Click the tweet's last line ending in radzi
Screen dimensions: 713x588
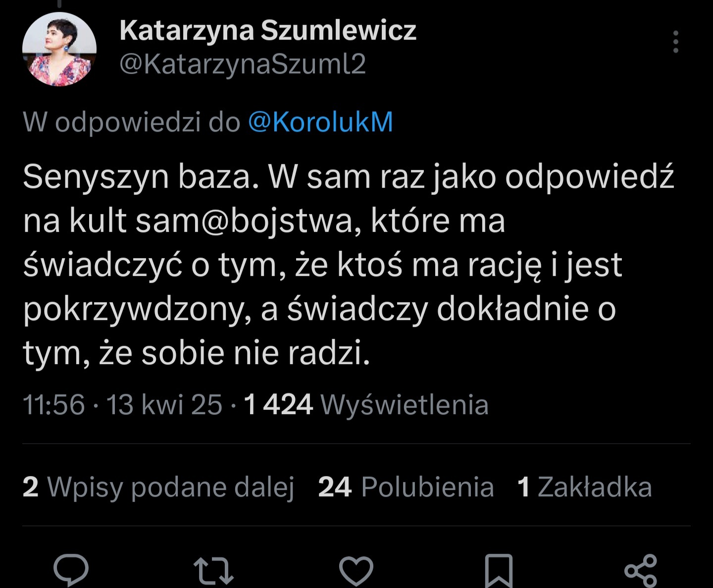(x=196, y=353)
